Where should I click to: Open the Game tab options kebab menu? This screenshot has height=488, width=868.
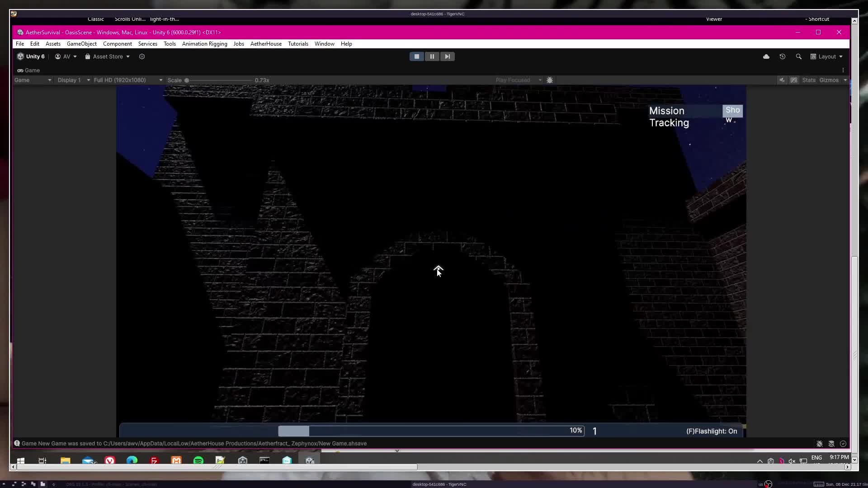tap(843, 70)
